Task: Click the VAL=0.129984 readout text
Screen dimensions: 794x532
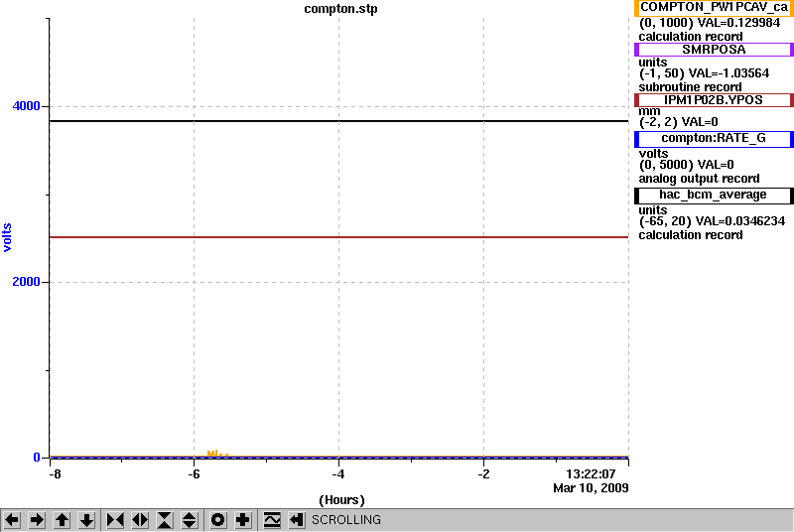Action: pos(738,23)
